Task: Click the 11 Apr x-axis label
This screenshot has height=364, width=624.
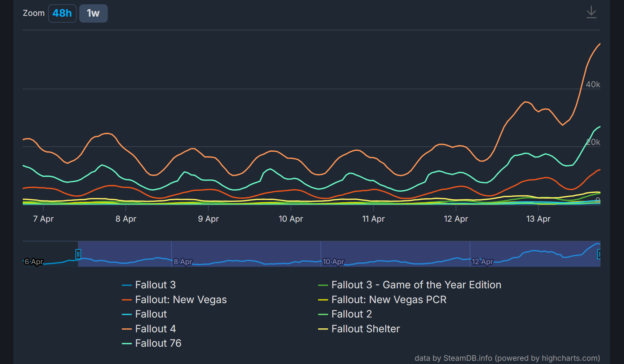Action: (373, 219)
